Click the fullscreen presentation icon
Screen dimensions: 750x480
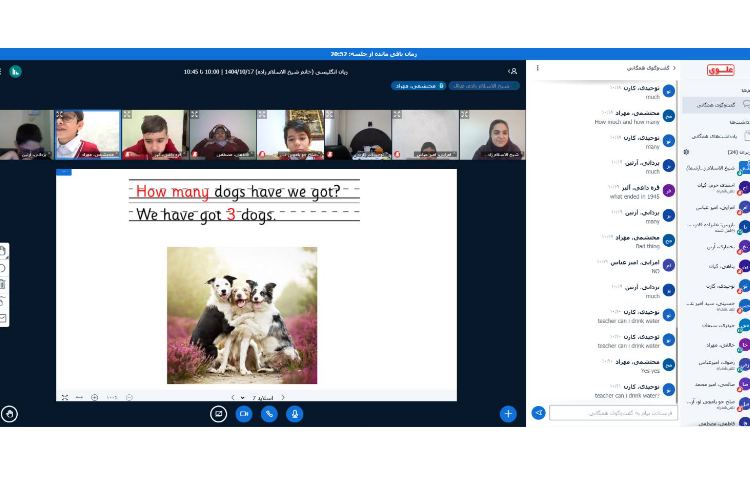point(65,397)
